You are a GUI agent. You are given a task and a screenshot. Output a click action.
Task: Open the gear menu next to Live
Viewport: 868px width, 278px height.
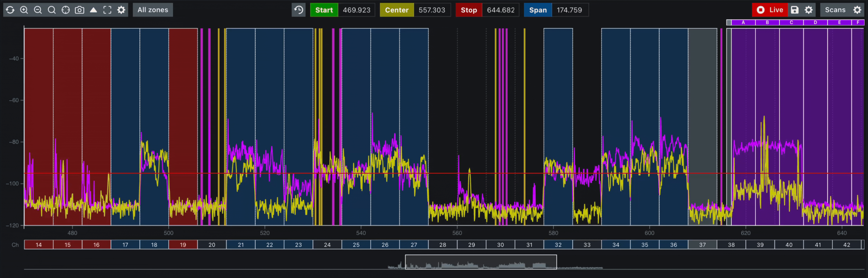coord(808,10)
